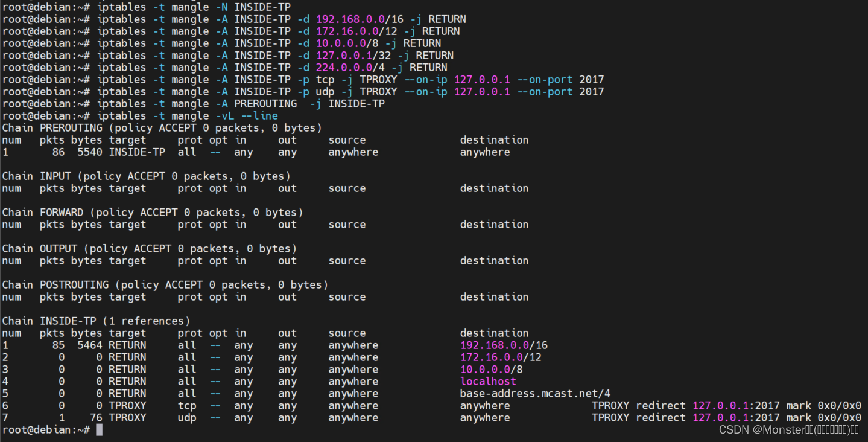
Task: Click the TPROXY target on tcp rule
Action: tap(127, 405)
